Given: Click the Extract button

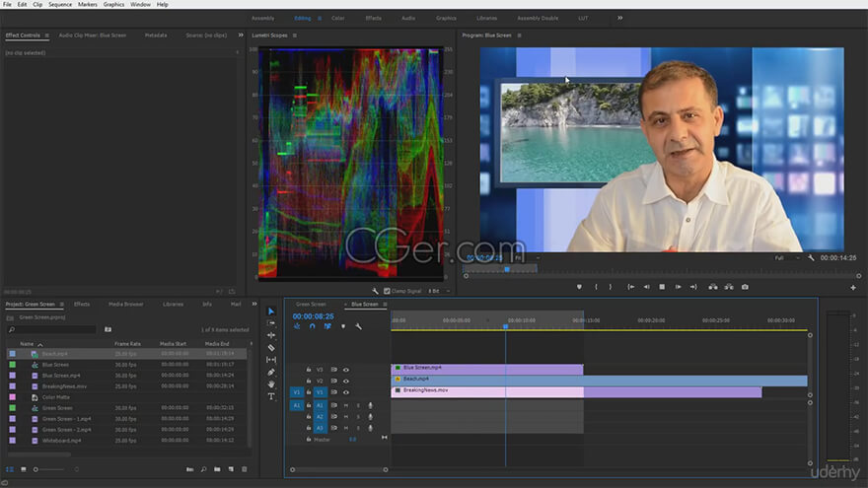Looking at the screenshot, I should [x=729, y=287].
